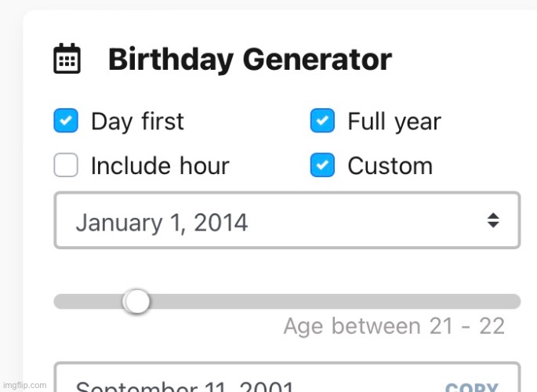Click the up-down arrows on date selector
This screenshot has width=537, height=392.
click(493, 220)
